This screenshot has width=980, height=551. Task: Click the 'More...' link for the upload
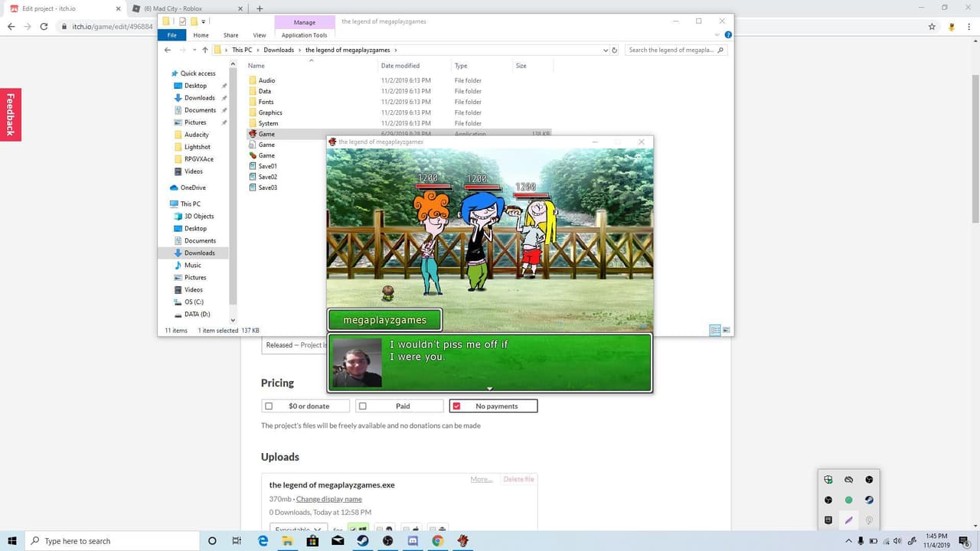point(482,479)
